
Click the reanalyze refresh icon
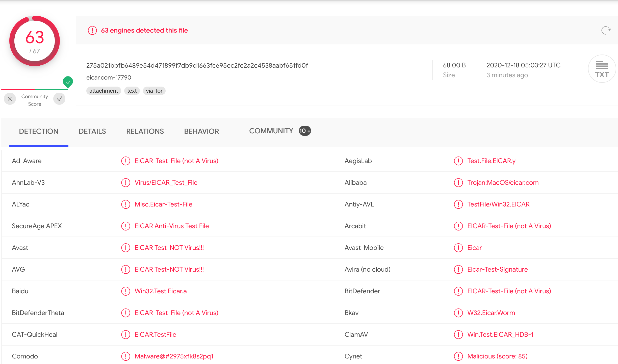pos(606,31)
